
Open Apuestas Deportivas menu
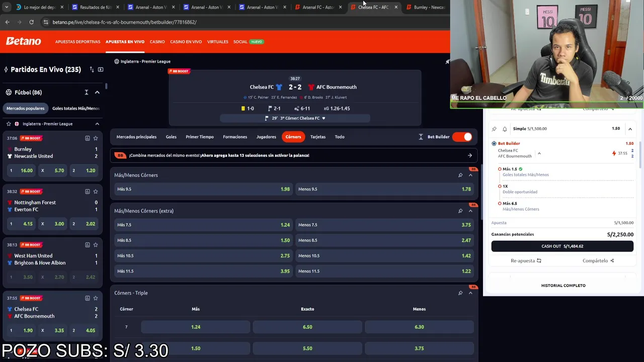pyautogui.click(x=77, y=42)
